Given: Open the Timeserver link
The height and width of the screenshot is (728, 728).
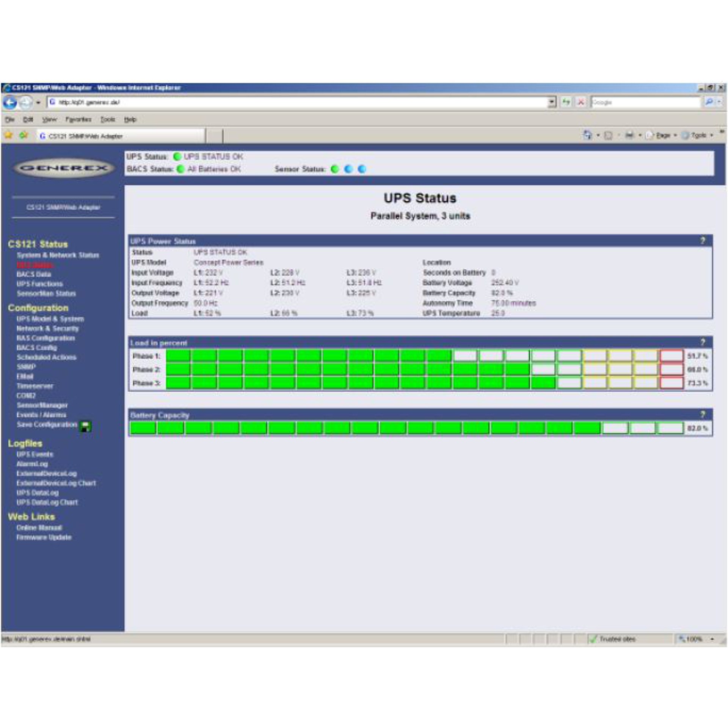Looking at the screenshot, I should (x=35, y=386).
